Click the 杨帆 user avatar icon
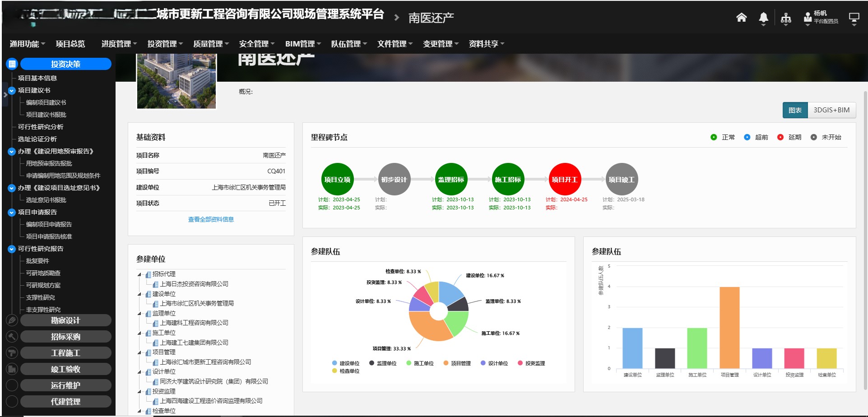Image resolution: width=868 pixels, height=417 pixels. point(808,18)
